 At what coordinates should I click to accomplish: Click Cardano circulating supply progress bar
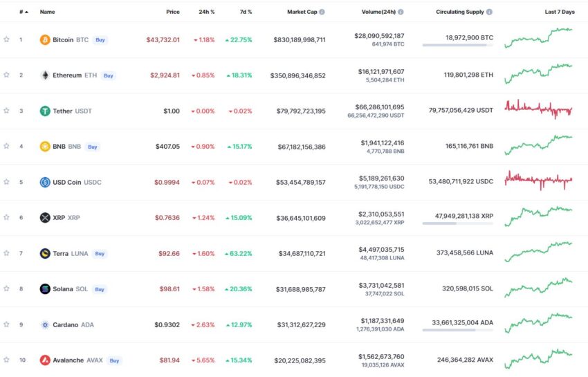click(x=457, y=330)
